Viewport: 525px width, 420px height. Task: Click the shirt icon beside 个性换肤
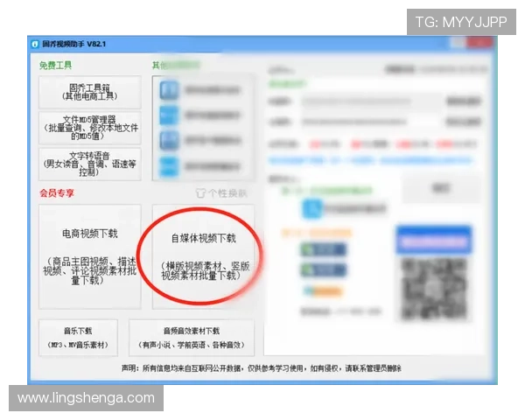coord(200,193)
